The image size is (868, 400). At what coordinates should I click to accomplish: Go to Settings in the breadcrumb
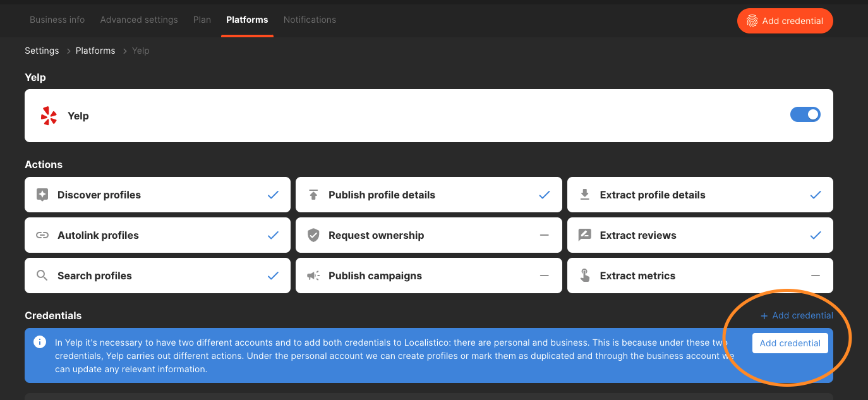point(42,51)
